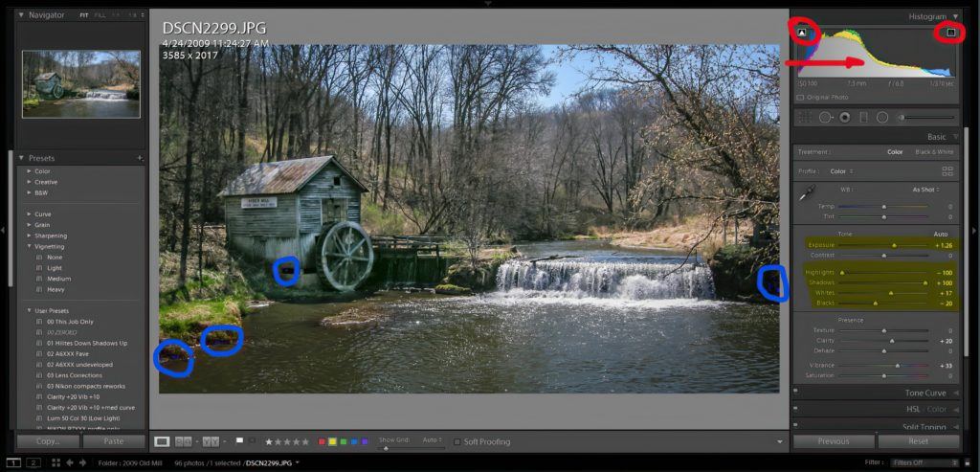Select the Spot Removal tool
The width and height of the screenshot is (980, 472).
tap(825, 118)
